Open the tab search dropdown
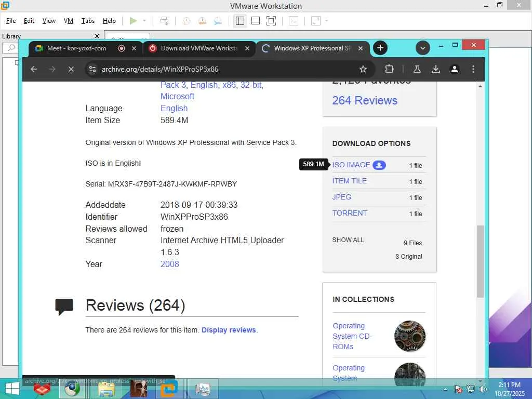The height and width of the screenshot is (399, 532). pyautogui.click(x=423, y=48)
